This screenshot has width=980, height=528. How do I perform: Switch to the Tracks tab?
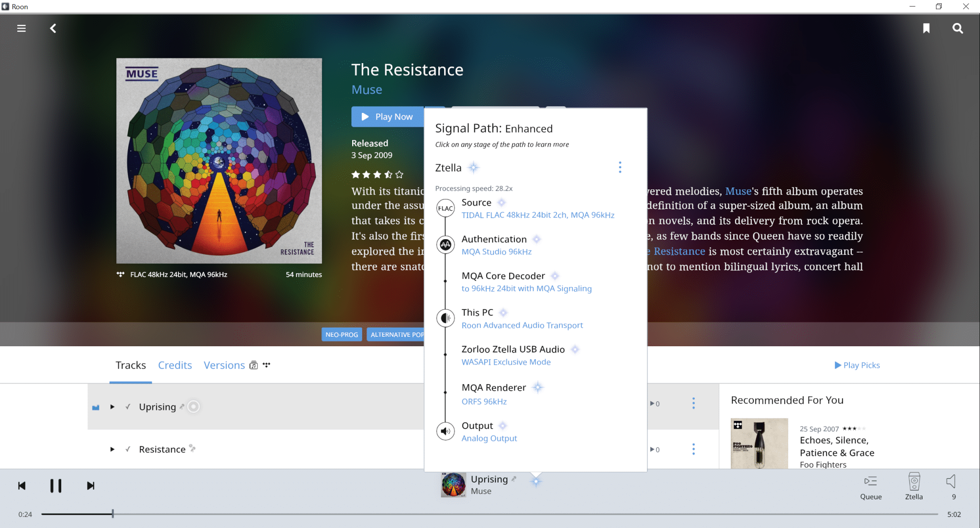131,365
